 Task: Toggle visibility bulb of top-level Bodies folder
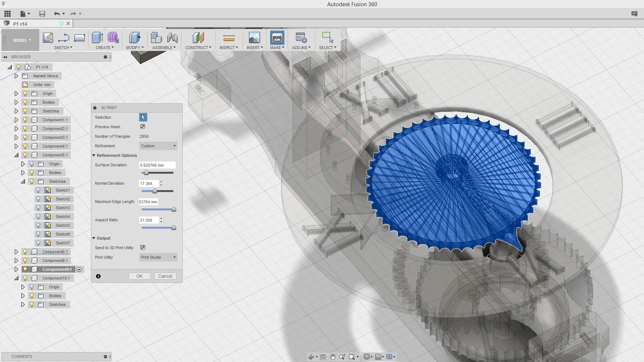(25, 102)
